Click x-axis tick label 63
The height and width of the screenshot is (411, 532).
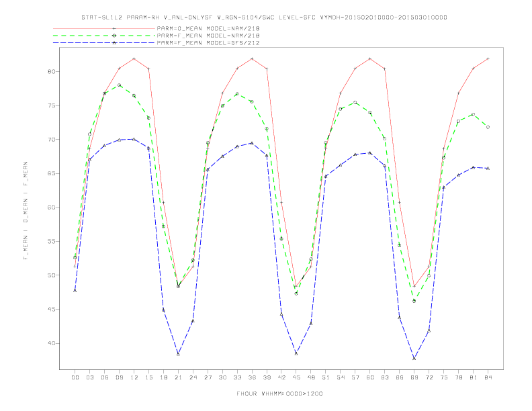385,377
